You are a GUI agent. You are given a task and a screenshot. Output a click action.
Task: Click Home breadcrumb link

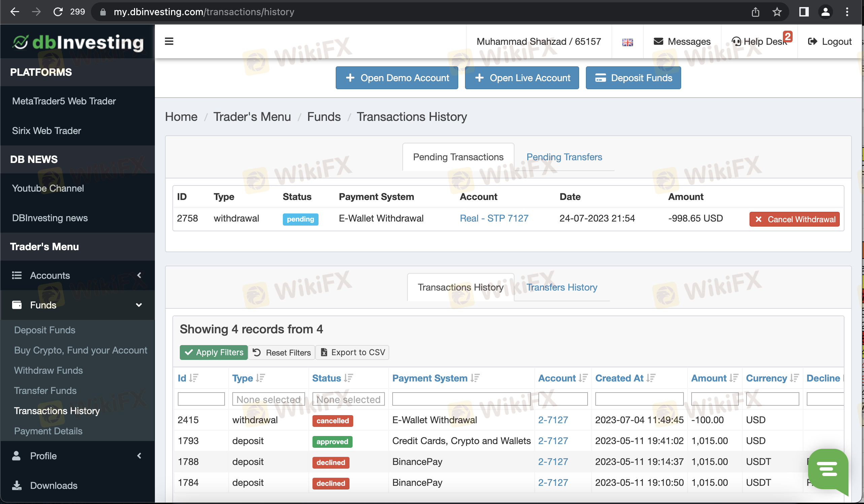pyautogui.click(x=181, y=116)
